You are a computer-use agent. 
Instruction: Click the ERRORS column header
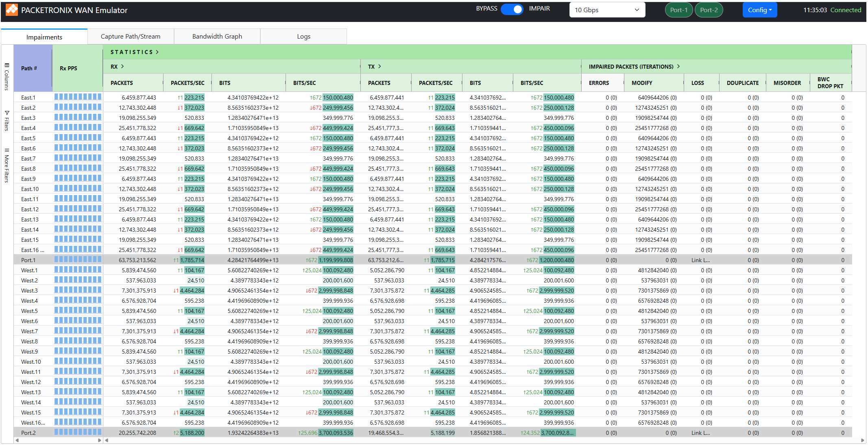(x=603, y=83)
